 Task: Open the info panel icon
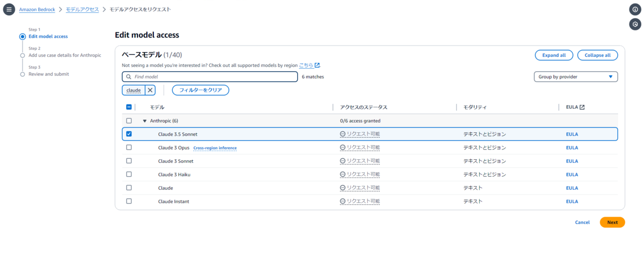[x=635, y=10]
